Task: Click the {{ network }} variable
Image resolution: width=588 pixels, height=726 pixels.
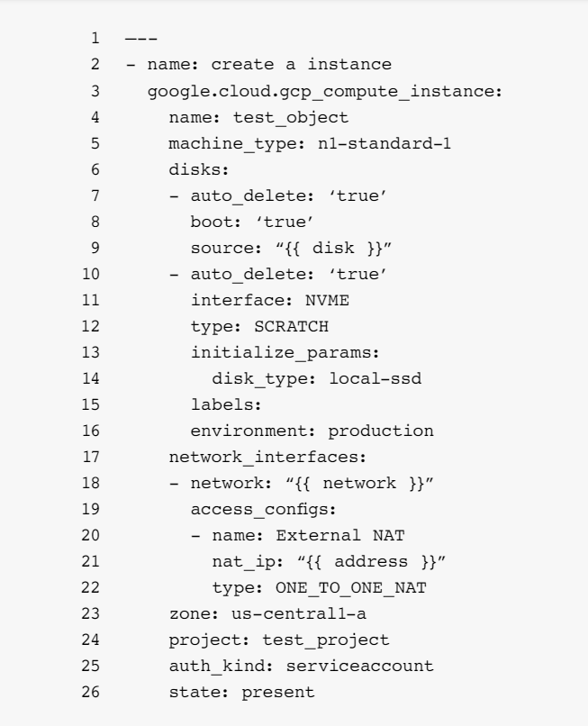Action: coord(359,484)
